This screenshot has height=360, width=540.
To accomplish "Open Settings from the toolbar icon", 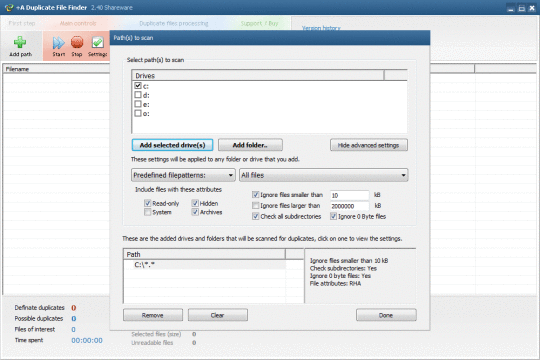I will tap(97, 43).
